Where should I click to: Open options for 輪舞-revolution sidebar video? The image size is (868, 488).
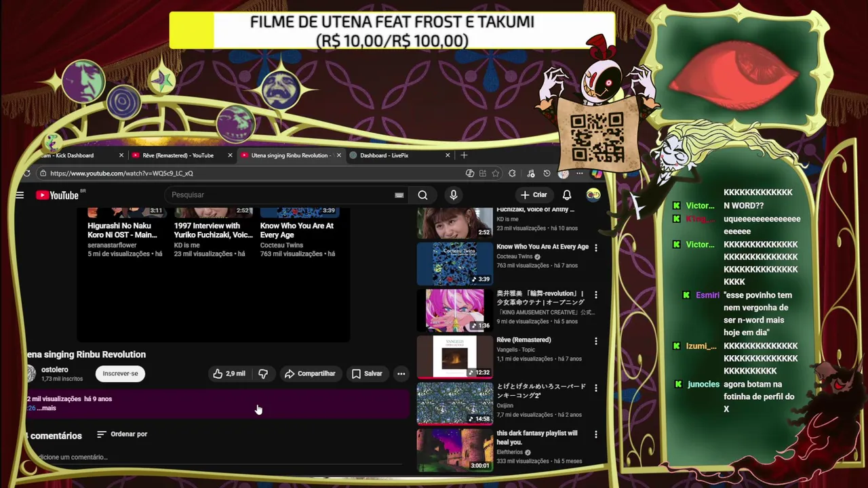click(596, 295)
